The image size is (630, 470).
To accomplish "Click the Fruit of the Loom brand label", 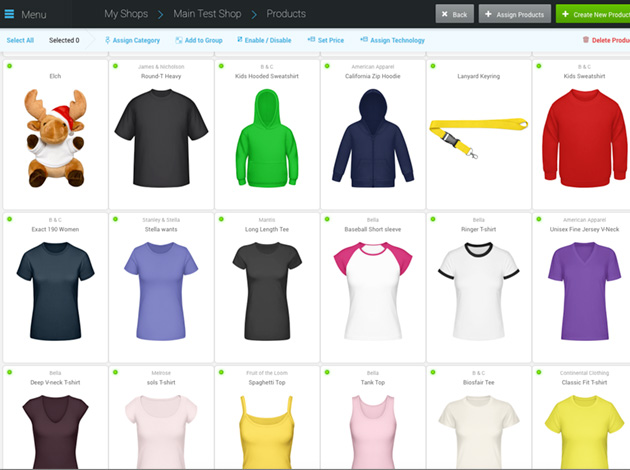I will tap(267, 373).
